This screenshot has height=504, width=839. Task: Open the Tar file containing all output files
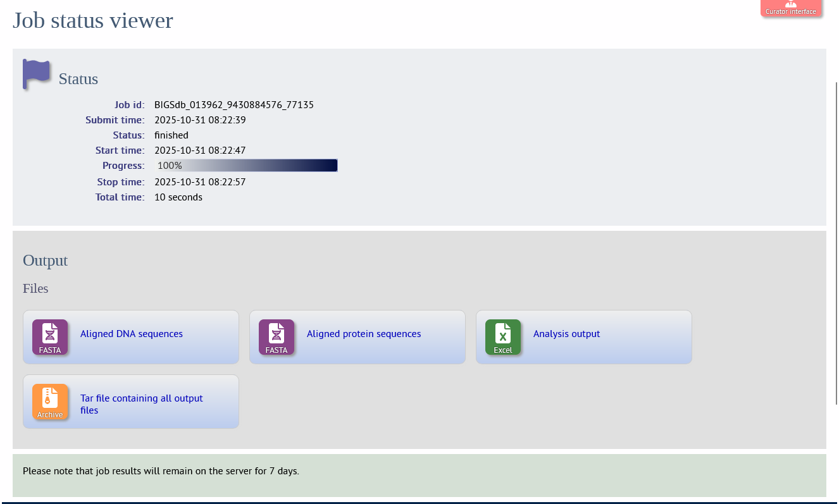tap(142, 404)
